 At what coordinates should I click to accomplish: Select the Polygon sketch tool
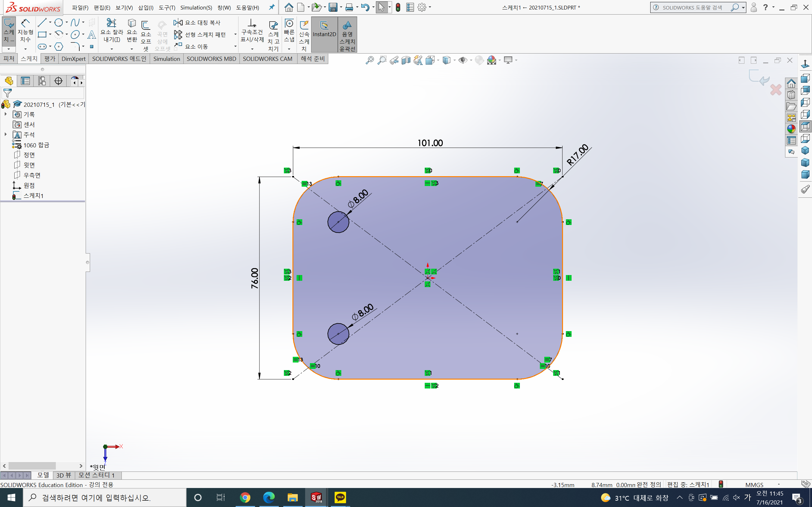tap(59, 47)
